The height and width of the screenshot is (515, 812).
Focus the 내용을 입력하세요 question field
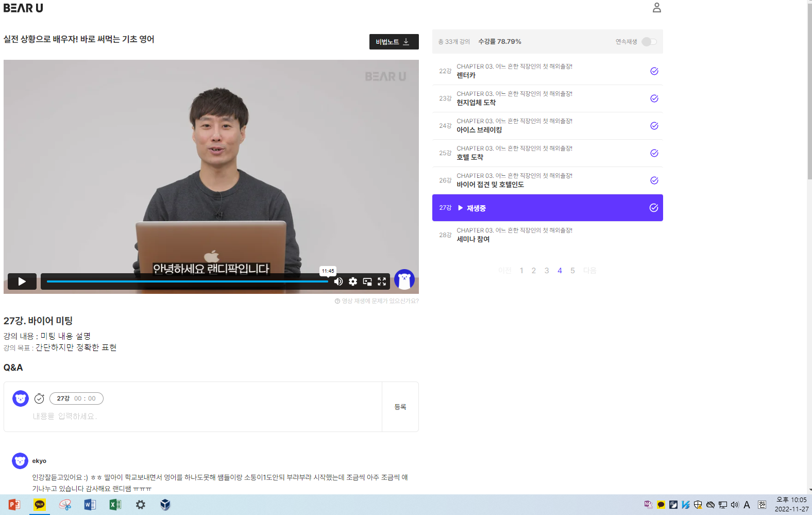206,417
